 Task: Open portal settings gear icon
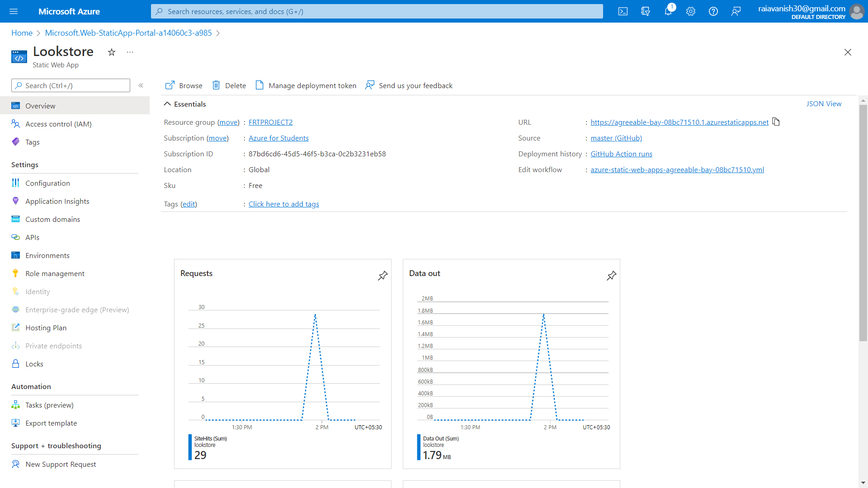point(690,11)
